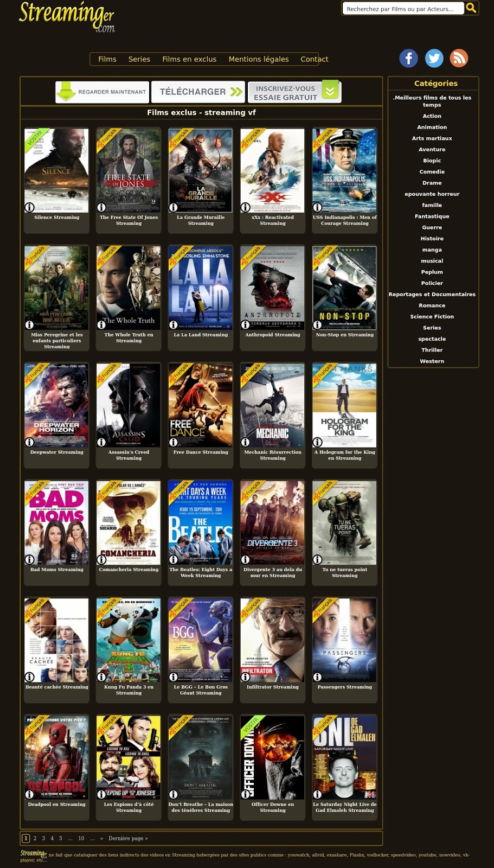Click 'Tu ne tueras point Streaming' title

point(345,572)
